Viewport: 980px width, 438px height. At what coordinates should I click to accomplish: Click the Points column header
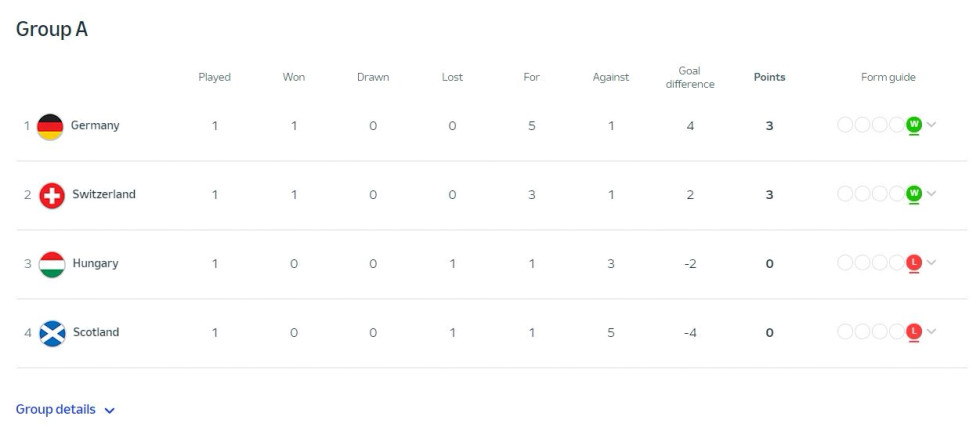tap(769, 77)
